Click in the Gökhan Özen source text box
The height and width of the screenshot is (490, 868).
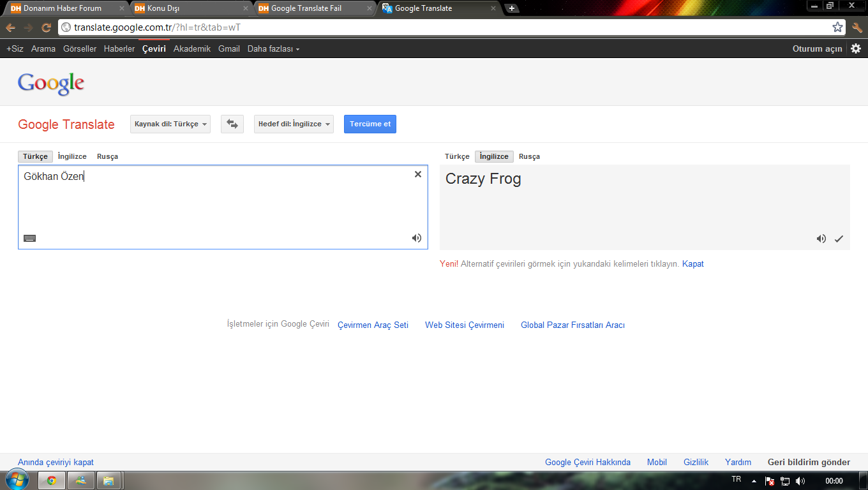(x=223, y=207)
